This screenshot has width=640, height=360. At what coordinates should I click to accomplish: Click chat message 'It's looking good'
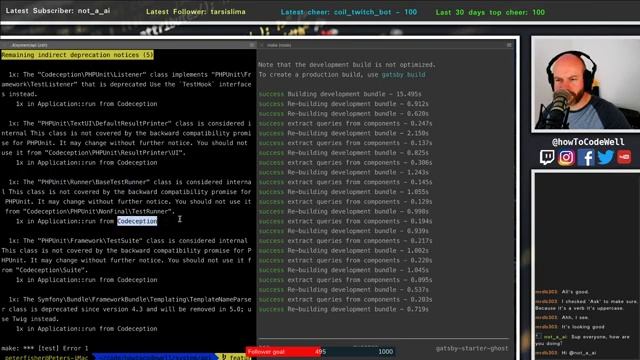tap(582, 327)
